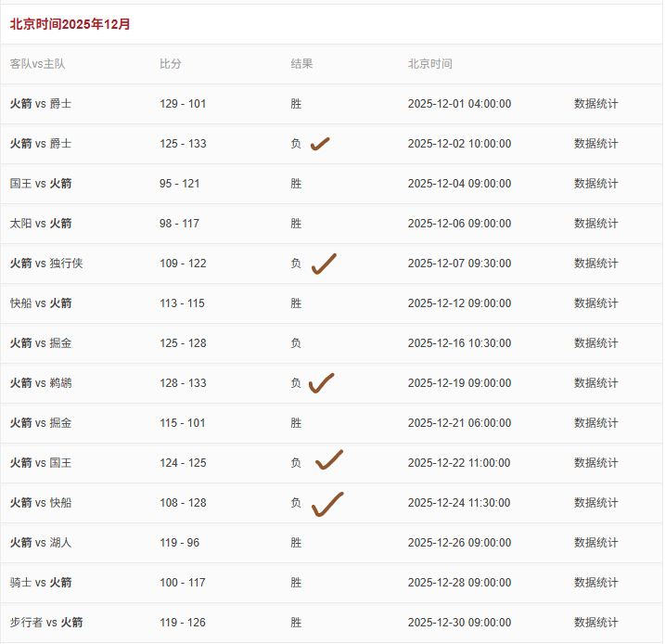665x644 pixels.
Task: Click the checkmark in the 火箭 vs 鹈鹕 row
Action: 321,383
